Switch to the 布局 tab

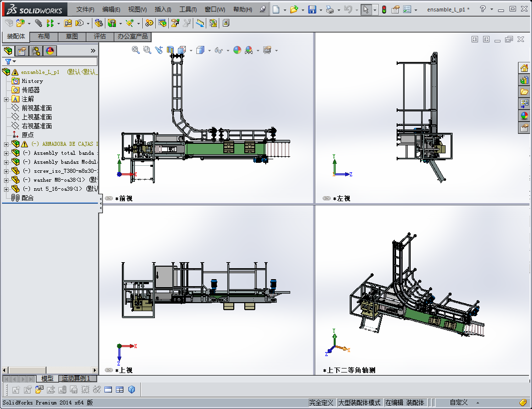click(44, 36)
